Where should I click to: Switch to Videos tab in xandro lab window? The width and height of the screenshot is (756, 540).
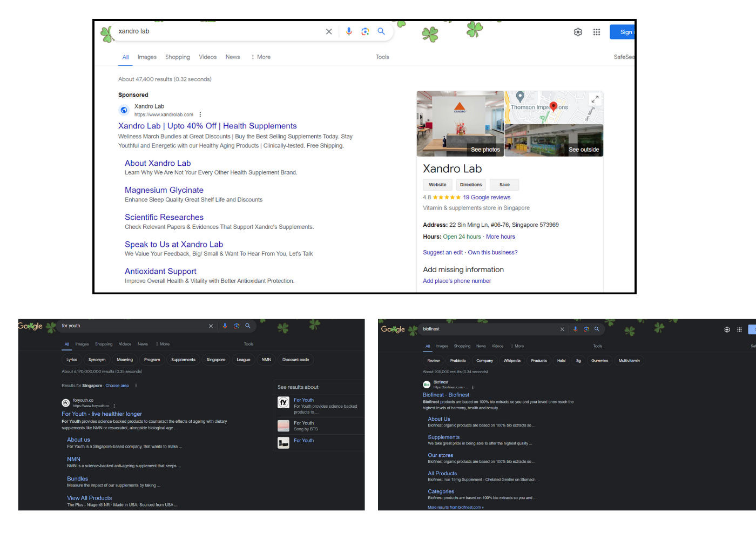(208, 57)
